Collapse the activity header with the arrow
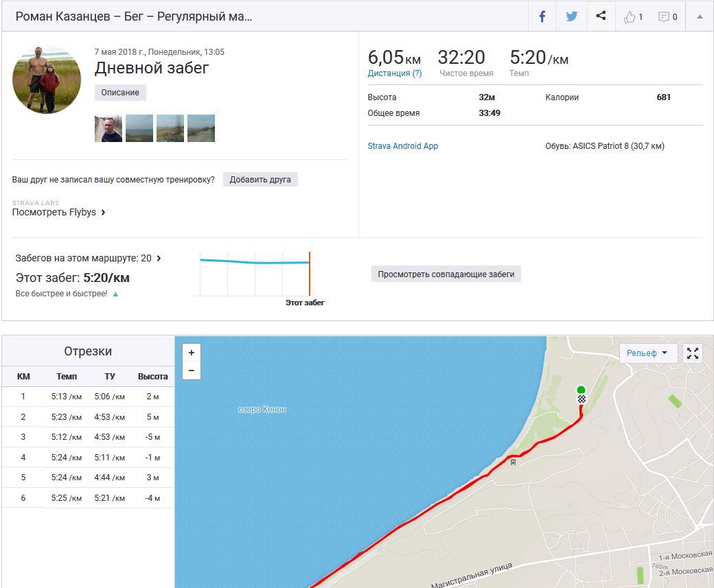This screenshot has height=588, width=714. pos(699,16)
